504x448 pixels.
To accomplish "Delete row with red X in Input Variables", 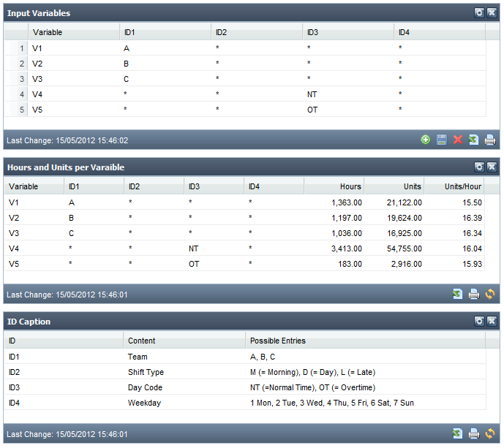I will (x=458, y=140).
